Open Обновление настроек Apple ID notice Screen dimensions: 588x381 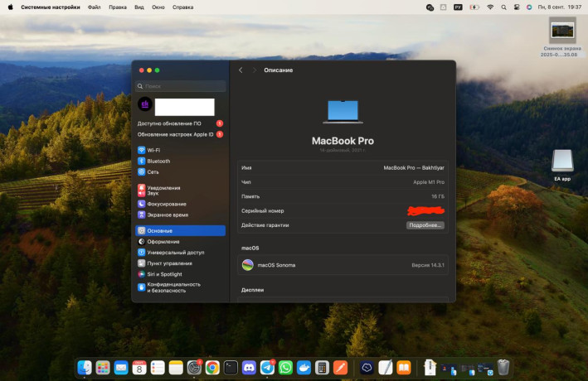(x=180, y=134)
